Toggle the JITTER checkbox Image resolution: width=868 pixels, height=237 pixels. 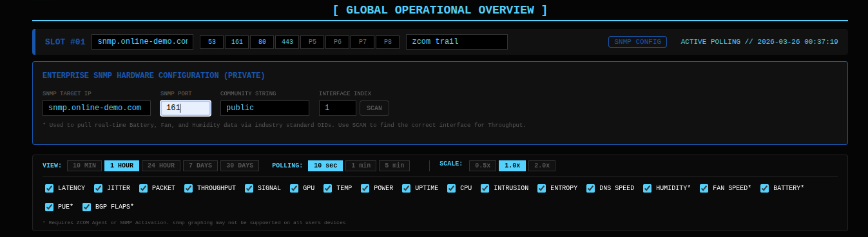pos(98,188)
